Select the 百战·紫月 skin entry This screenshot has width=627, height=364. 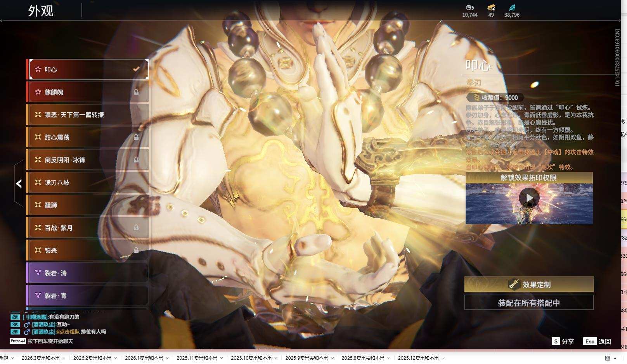[89, 228]
